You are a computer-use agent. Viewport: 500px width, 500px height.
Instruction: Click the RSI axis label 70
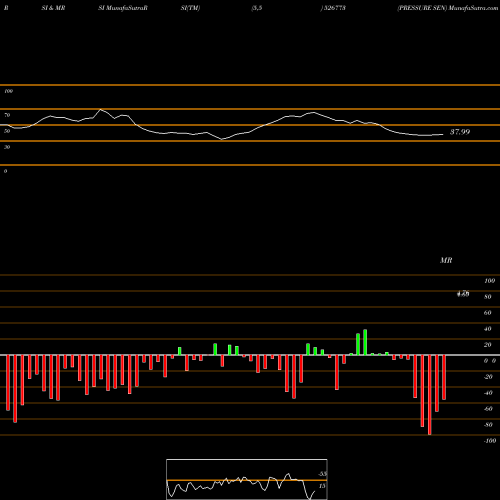tap(7, 115)
